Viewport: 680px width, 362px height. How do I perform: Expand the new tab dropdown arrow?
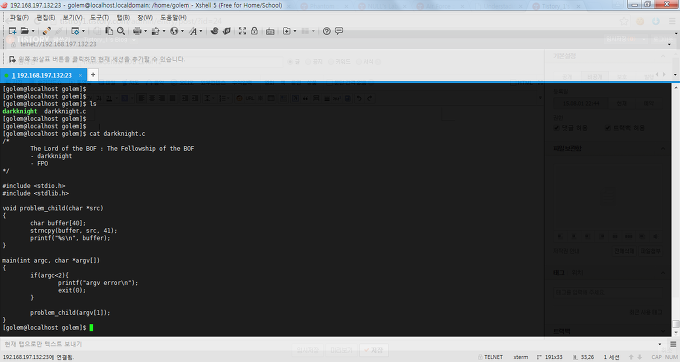[295, 31]
